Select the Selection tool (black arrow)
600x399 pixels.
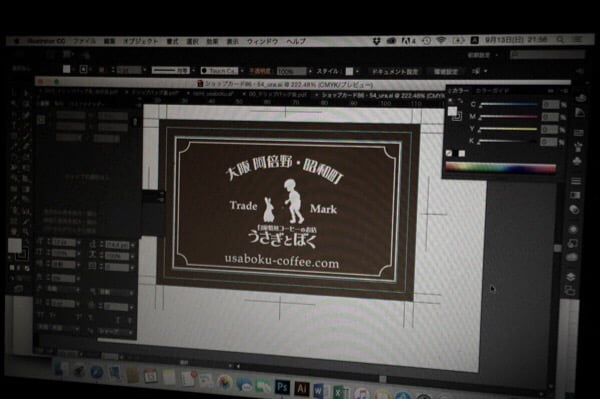click(14, 93)
